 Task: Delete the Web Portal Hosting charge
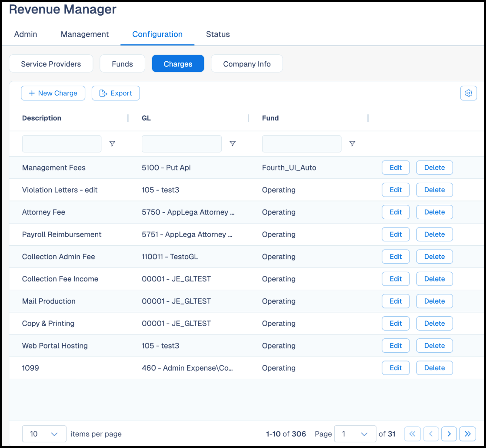[x=434, y=346]
